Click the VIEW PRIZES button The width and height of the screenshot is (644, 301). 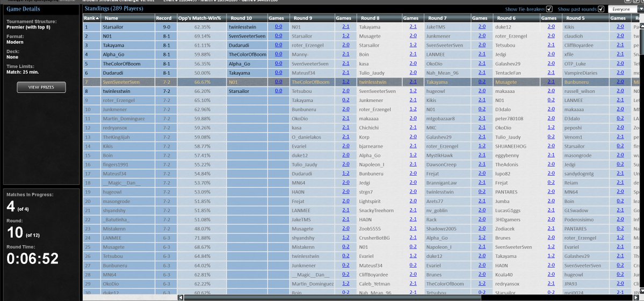pos(41,87)
